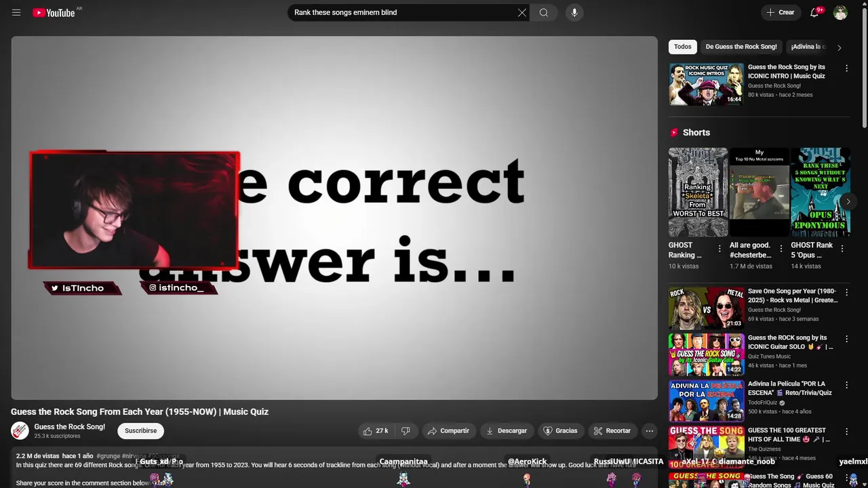Open options for GHOST Rank 5 short
Image resolution: width=868 pixels, height=488 pixels.
[842, 249]
